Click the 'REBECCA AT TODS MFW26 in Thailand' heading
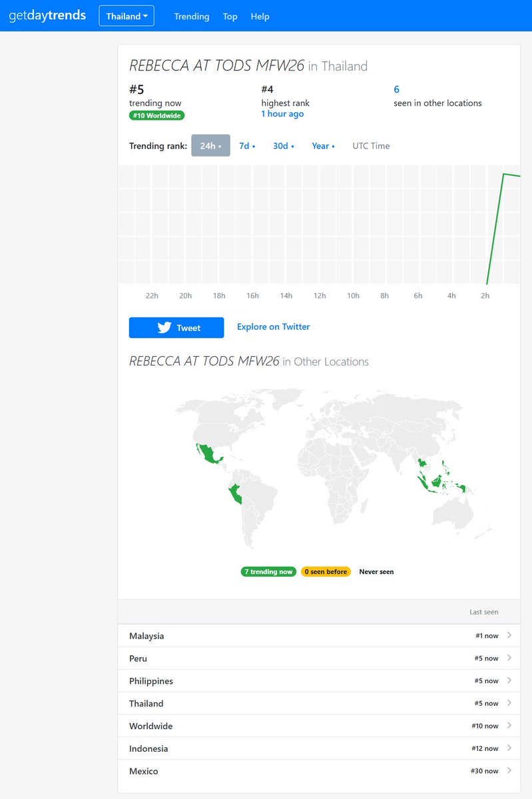Viewport: 532px width, 799px height. pyautogui.click(x=248, y=66)
